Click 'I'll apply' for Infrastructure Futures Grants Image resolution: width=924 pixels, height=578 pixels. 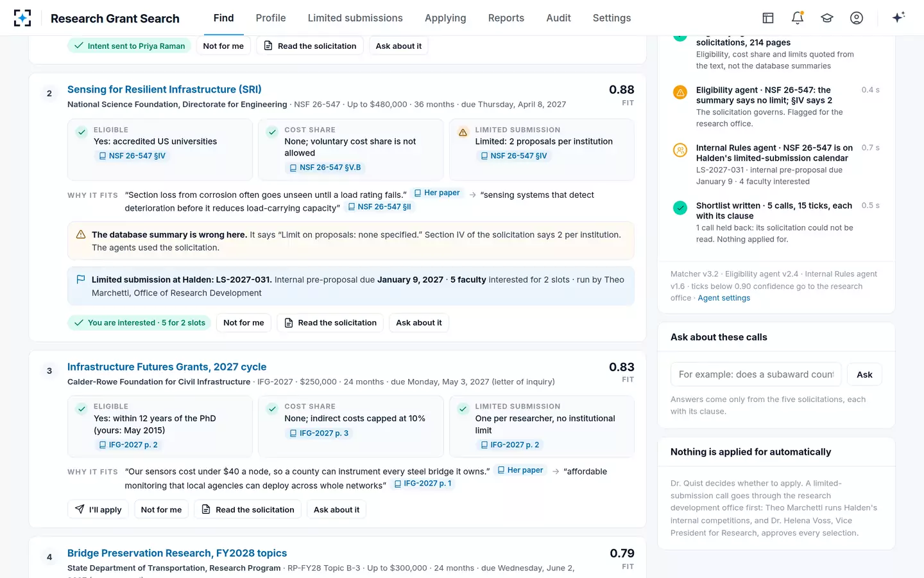point(98,509)
